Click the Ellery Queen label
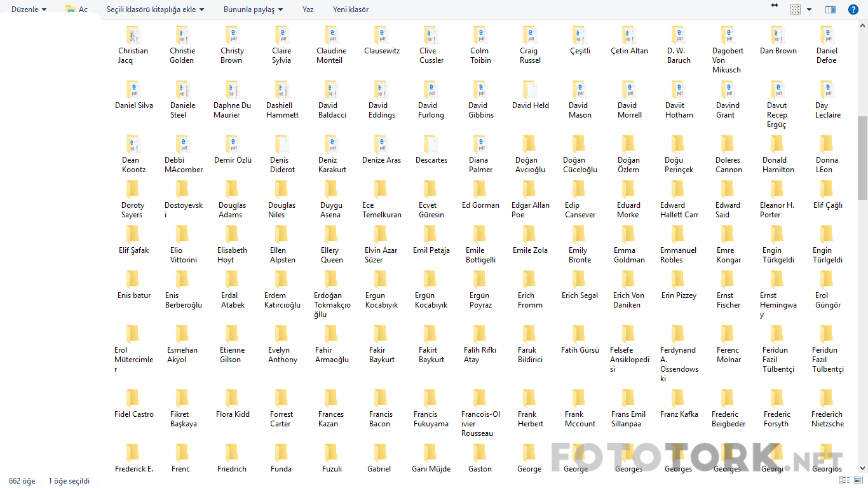Viewport: 868px width, 488px height. (331, 255)
